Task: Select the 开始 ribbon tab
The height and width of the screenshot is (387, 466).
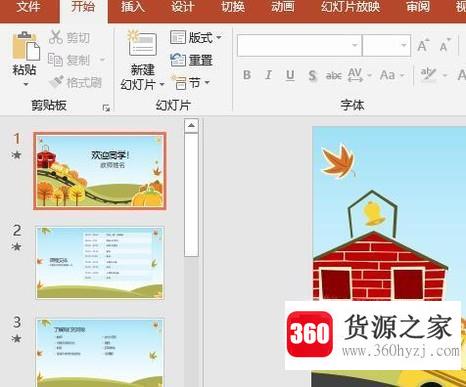Action: click(83, 7)
